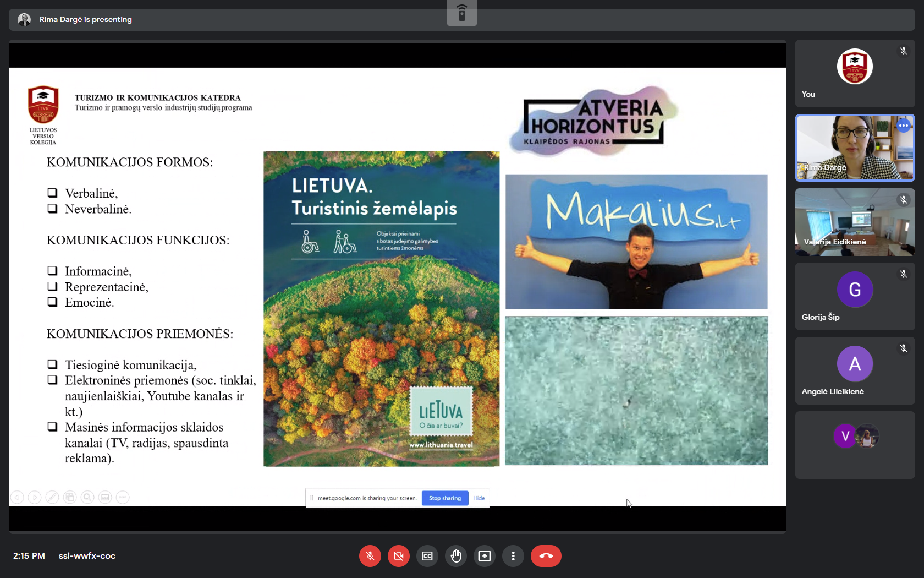
Task: Toggle slideshow subtitles icon
Action: (105, 498)
